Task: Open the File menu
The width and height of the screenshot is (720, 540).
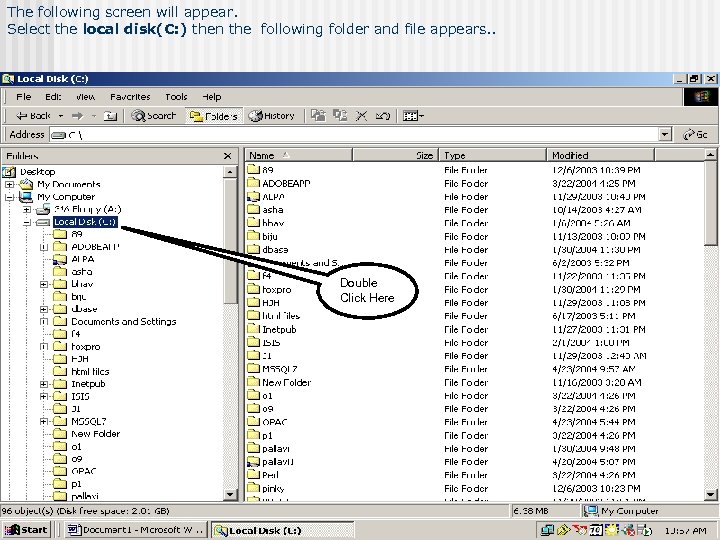Action: pos(23,97)
